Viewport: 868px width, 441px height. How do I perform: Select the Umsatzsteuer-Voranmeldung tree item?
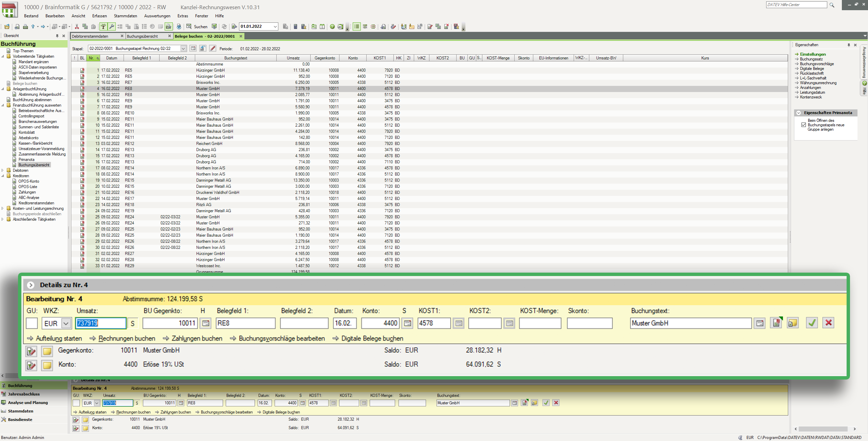[41, 149]
